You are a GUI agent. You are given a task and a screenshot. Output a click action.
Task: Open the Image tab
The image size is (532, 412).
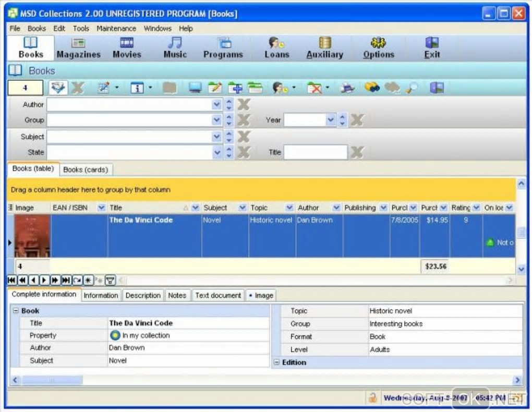261,295
